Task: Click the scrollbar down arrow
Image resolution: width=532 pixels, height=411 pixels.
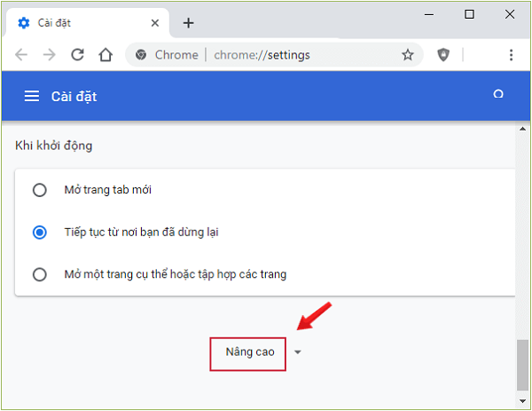Action: coord(522,401)
